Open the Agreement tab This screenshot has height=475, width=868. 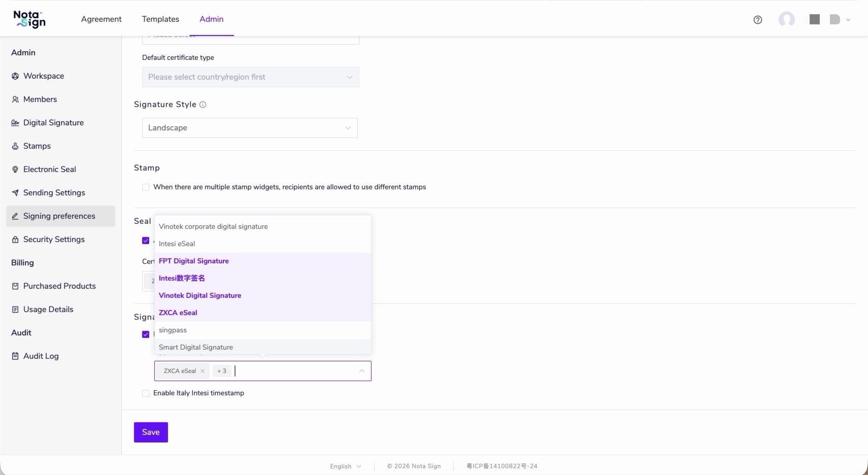pyautogui.click(x=102, y=19)
